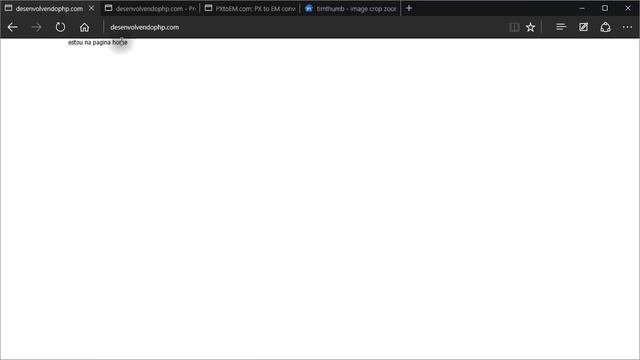Viewport: 640px width, 360px height.
Task: Switch to the second desenvolvendophp.com tab
Action: tap(150, 8)
